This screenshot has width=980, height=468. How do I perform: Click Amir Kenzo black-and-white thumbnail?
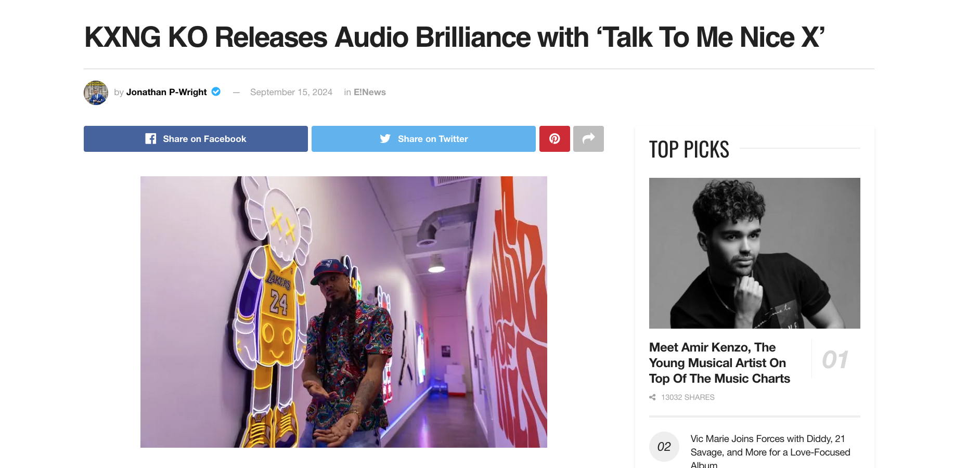pos(755,253)
